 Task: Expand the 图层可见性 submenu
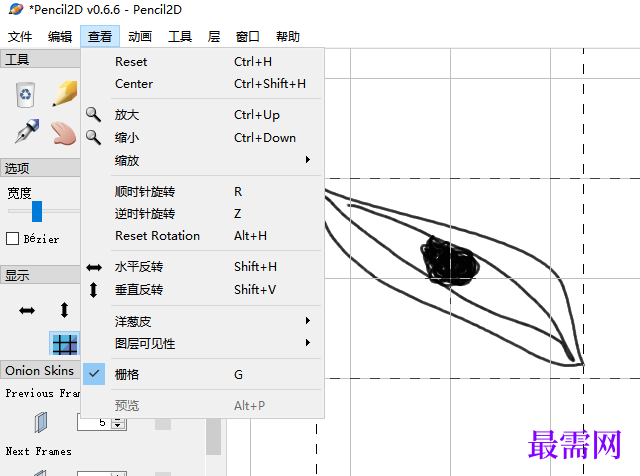point(202,343)
